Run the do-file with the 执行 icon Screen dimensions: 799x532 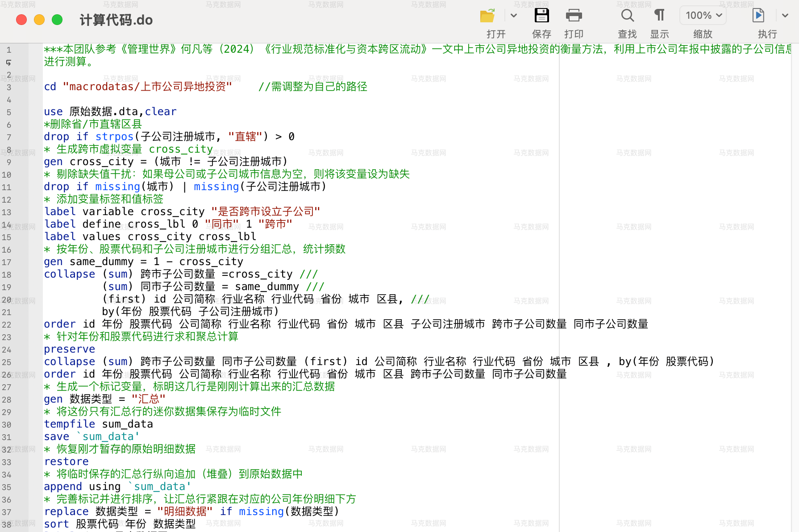point(758,15)
